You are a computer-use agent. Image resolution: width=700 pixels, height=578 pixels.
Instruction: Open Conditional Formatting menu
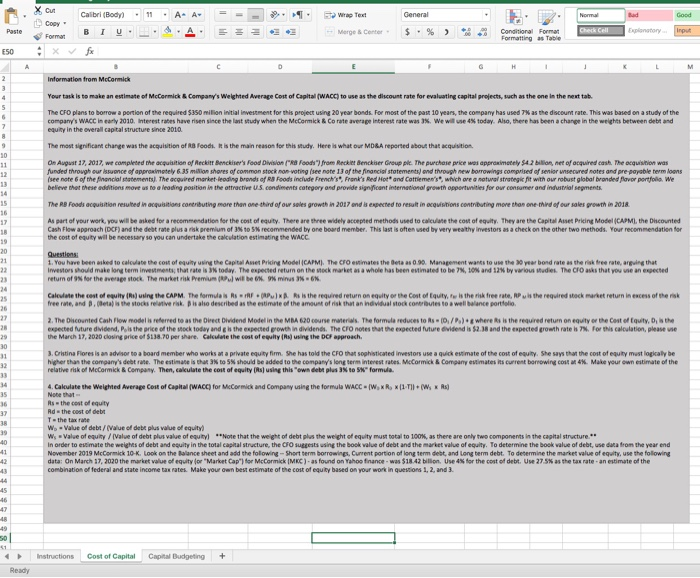click(517, 25)
